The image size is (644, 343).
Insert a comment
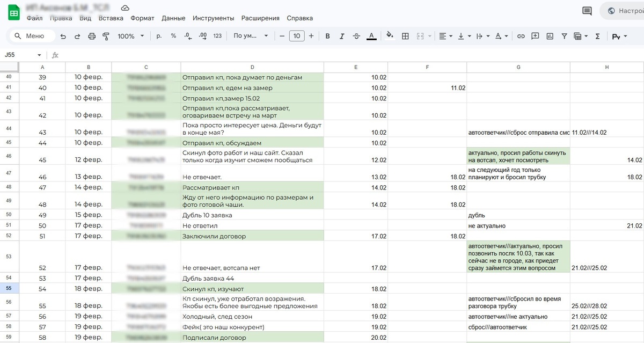coord(535,36)
